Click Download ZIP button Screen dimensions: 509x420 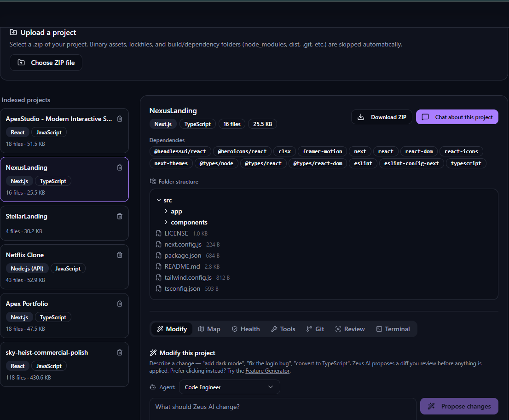382,117
